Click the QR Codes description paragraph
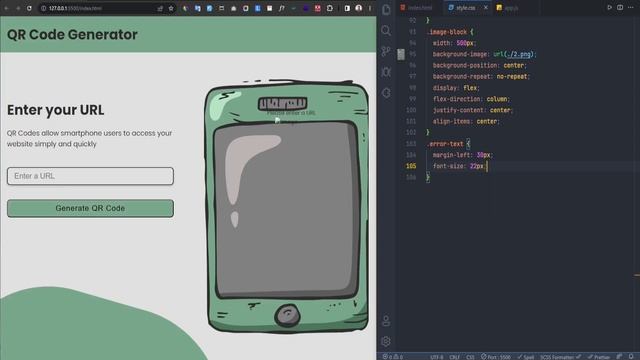The height and width of the screenshot is (360, 640). coord(89,138)
